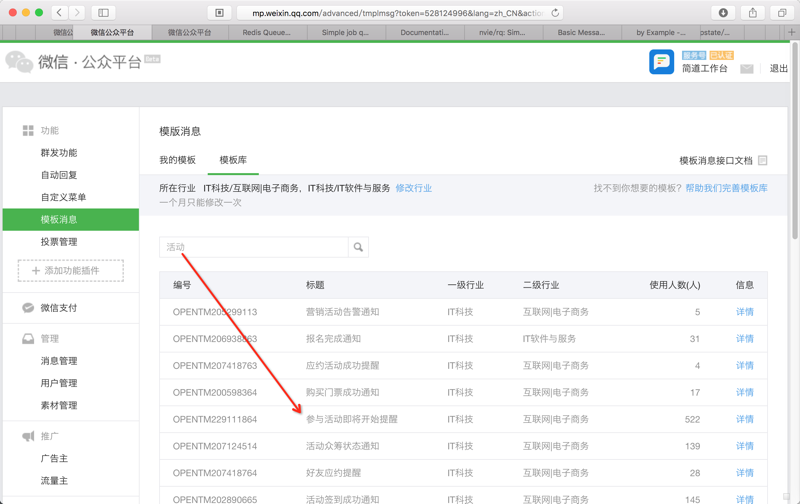Open 详情 for 营销活动告警通知
The height and width of the screenshot is (504, 800).
pos(744,312)
